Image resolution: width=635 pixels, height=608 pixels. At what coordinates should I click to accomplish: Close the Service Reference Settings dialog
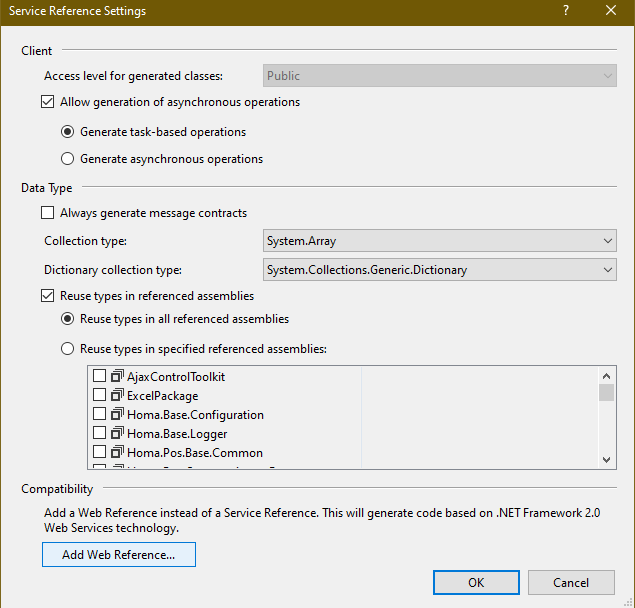611,11
